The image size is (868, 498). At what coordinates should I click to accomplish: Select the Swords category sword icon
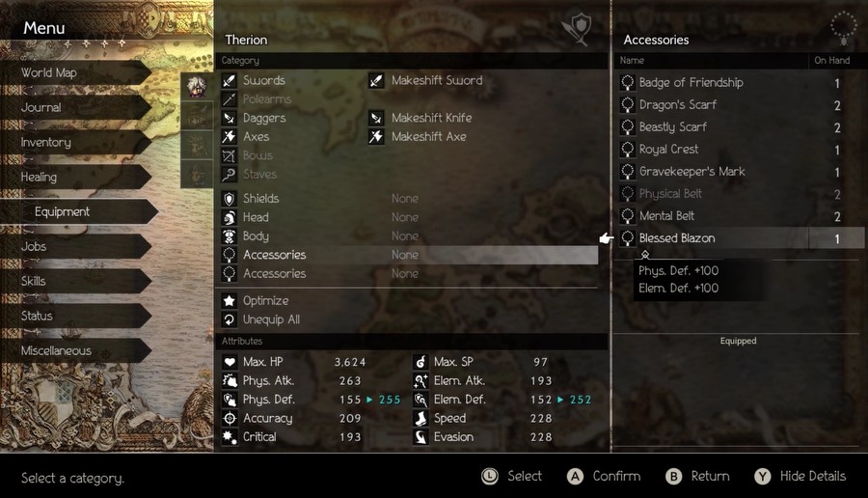point(230,80)
